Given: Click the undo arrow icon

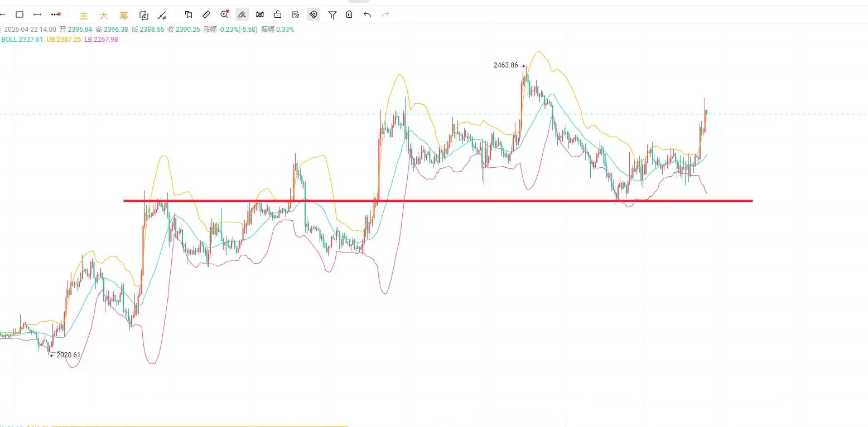Looking at the screenshot, I should pos(367,14).
